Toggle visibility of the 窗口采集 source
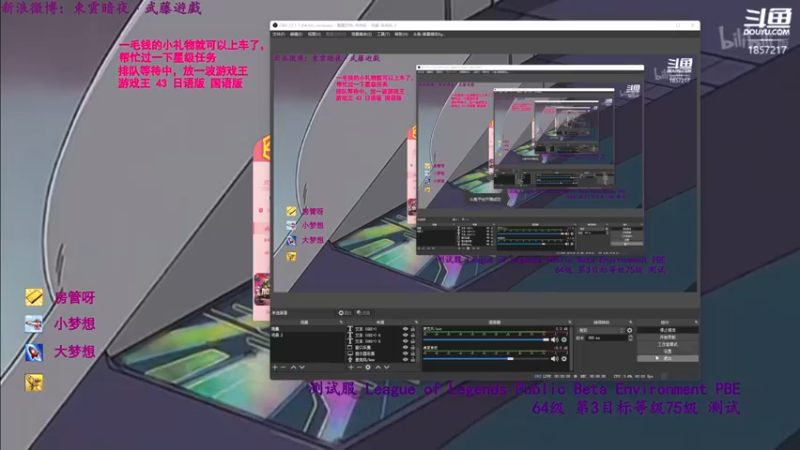The image size is (800, 450). (x=406, y=347)
